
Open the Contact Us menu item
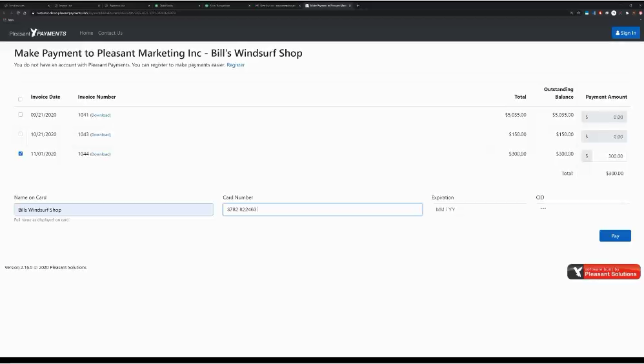[110, 33]
